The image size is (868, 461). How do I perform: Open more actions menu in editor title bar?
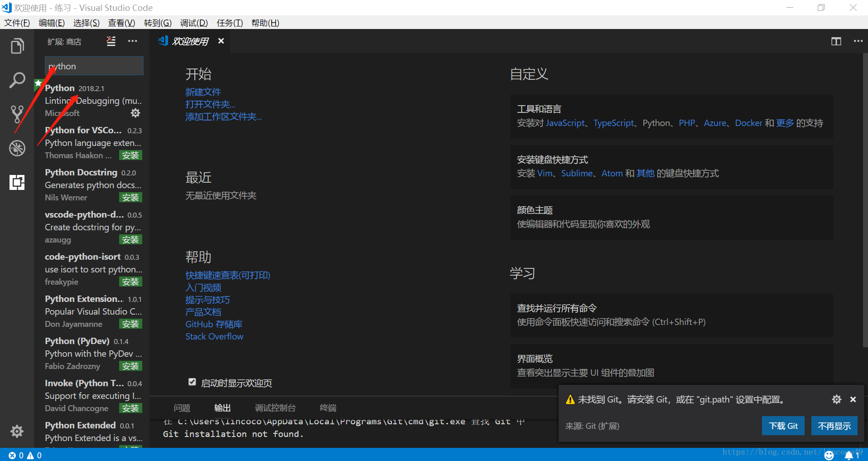click(x=858, y=41)
